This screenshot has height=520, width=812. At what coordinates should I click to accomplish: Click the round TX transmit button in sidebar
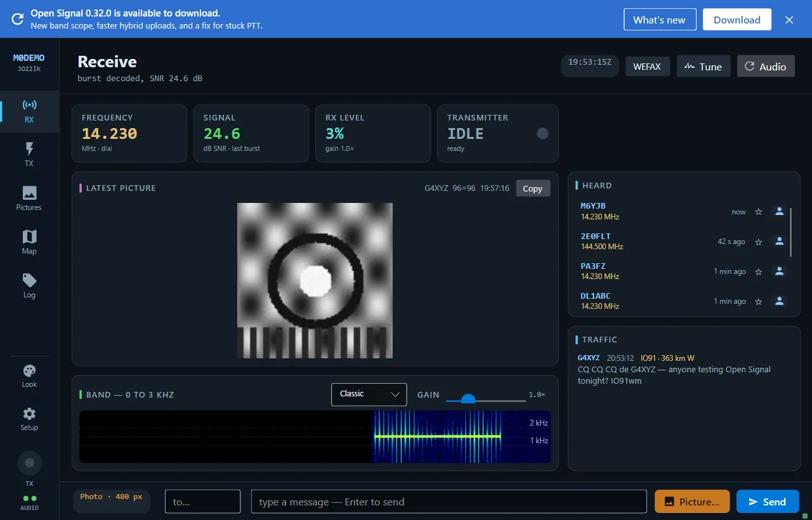click(x=29, y=463)
